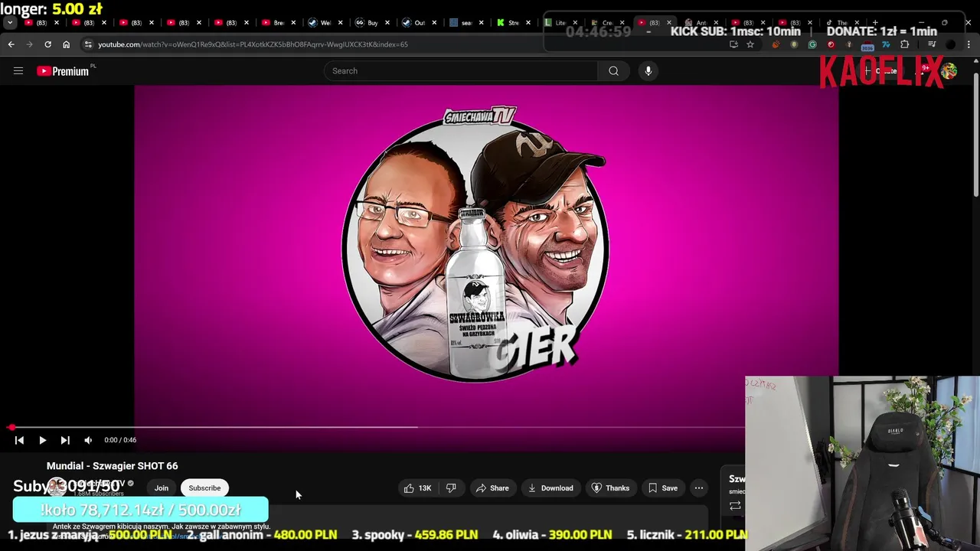Switch to the Kick "Stre" tab
The width and height of the screenshot is (980, 551).
click(x=513, y=23)
